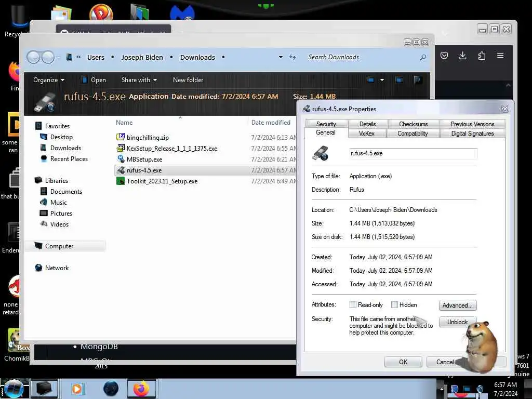Enable the Hidden attribute checkbox
532x399 pixels.
[394, 304]
